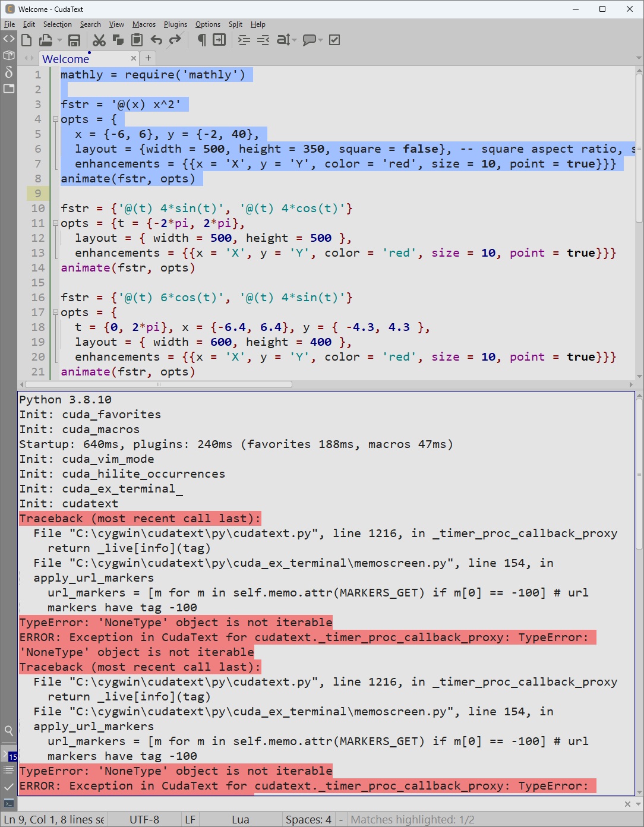Open the Macros menu

pyautogui.click(x=144, y=24)
